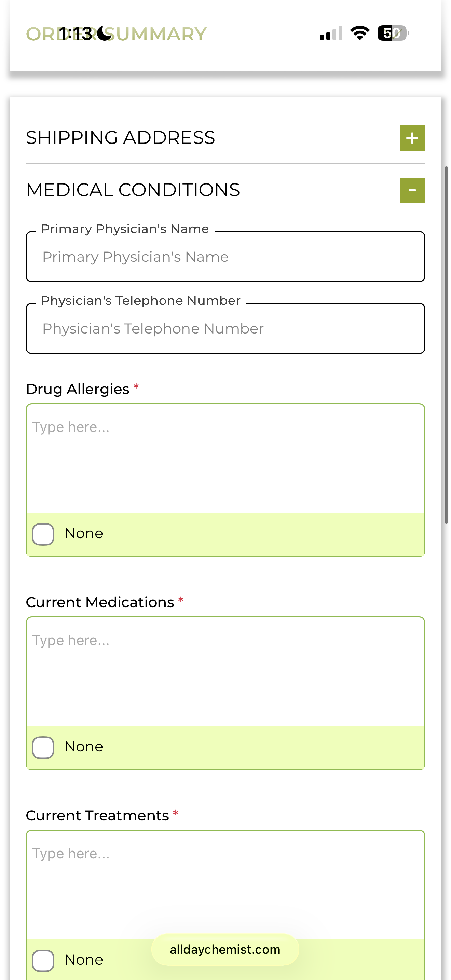The width and height of the screenshot is (451, 980).
Task: Tap the cellular signal bars icon
Action: pyautogui.click(x=331, y=33)
